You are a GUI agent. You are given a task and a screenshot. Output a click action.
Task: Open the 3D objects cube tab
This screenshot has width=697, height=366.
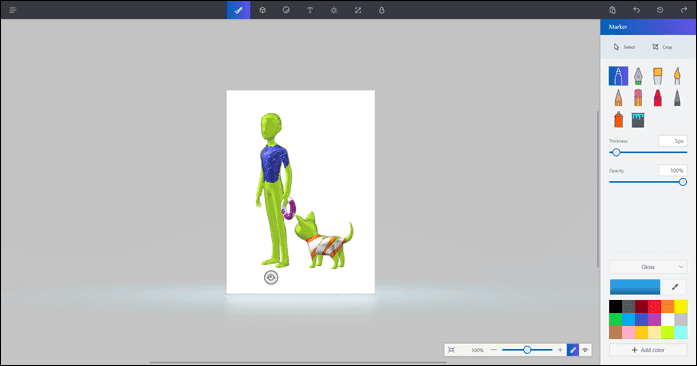tap(262, 10)
